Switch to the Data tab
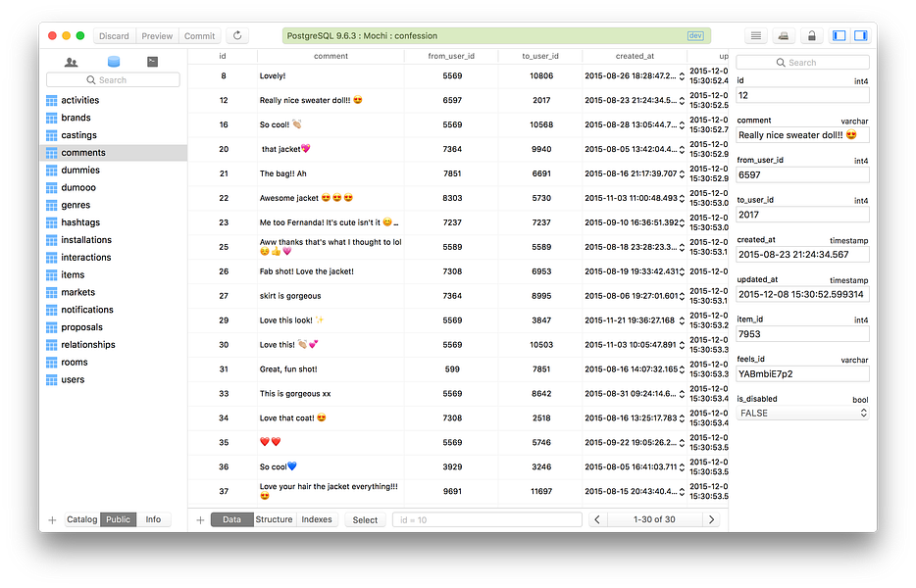The width and height of the screenshot is (916, 588). coord(231,519)
